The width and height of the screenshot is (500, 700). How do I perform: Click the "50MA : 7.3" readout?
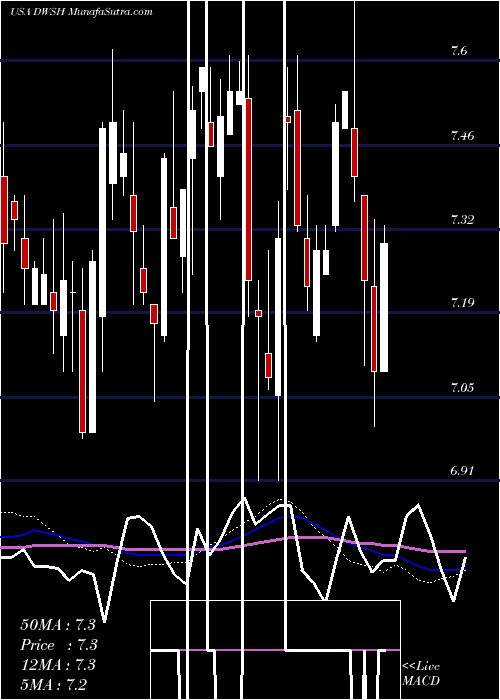click(x=58, y=625)
